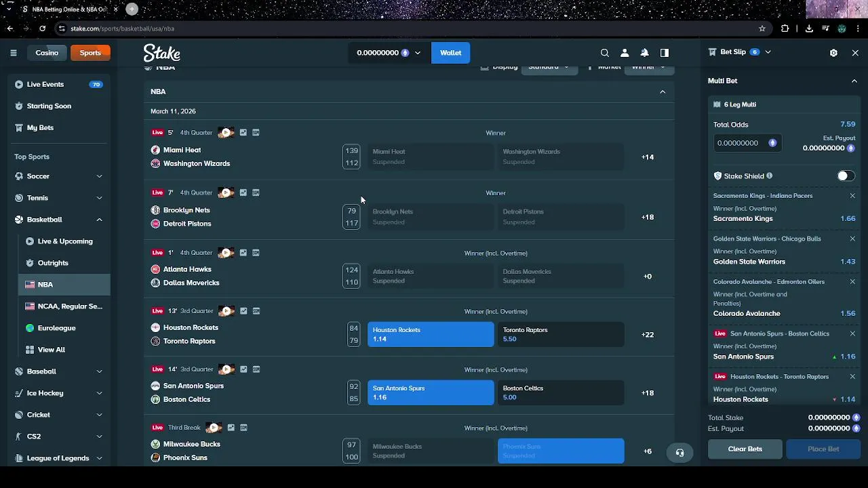Click the Wallet button

pyautogui.click(x=450, y=53)
